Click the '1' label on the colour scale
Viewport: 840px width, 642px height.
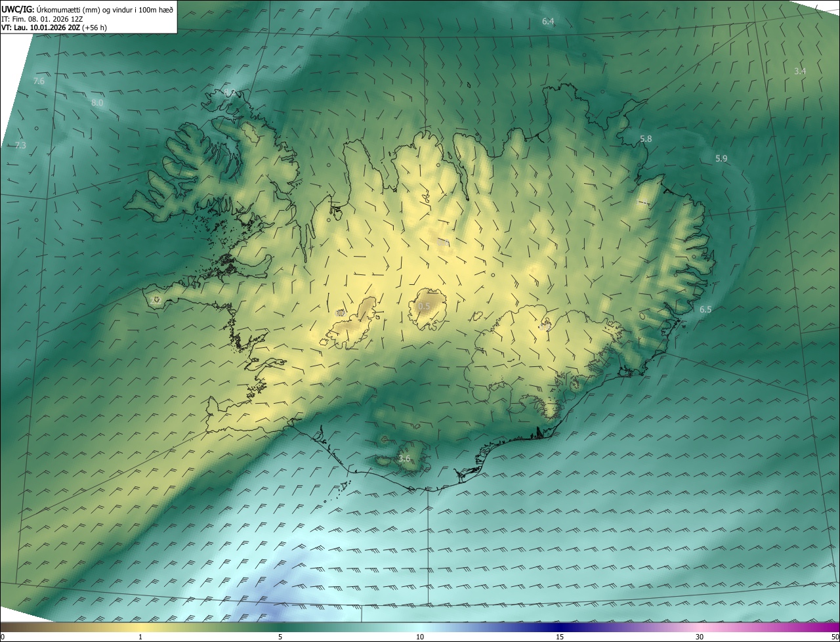(140, 637)
